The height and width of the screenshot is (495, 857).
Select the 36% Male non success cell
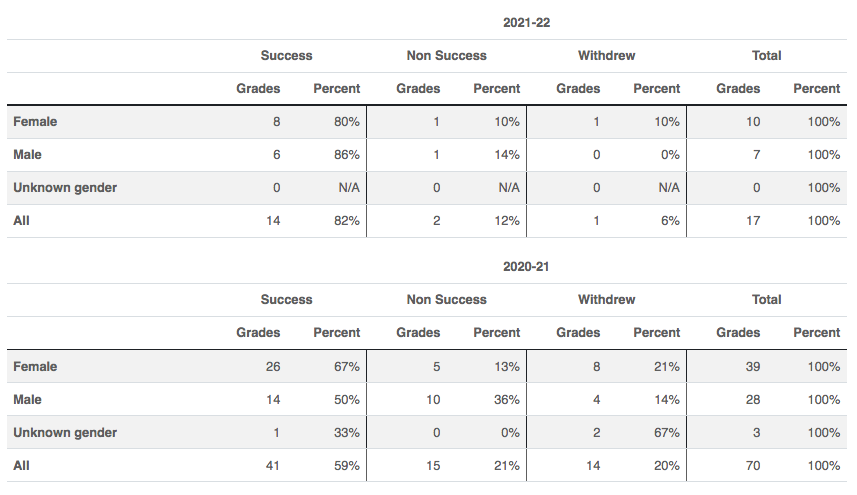(x=506, y=400)
